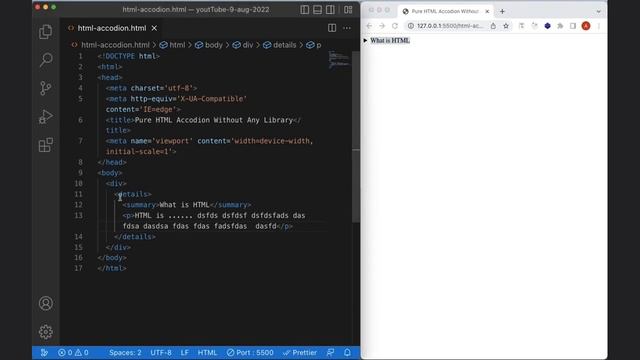This screenshot has width=640, height=360.
Task: Open the browser profile avatar
Action: click(x=586, y=26)
